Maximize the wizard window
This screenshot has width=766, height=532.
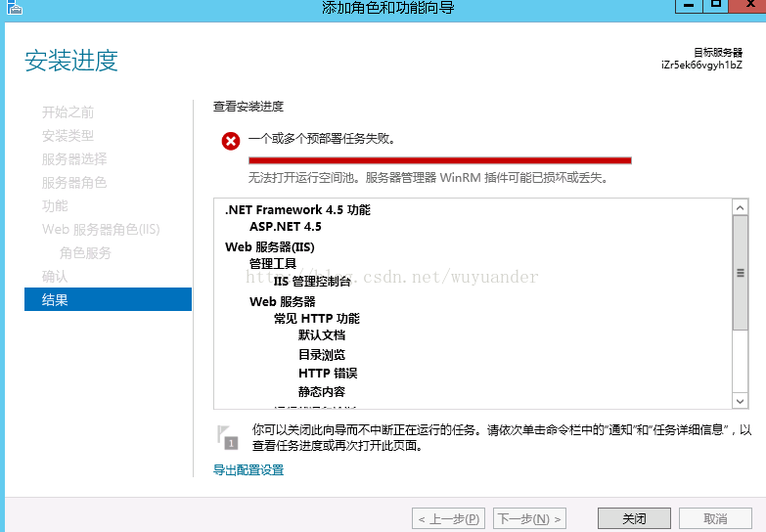[716, 5]
